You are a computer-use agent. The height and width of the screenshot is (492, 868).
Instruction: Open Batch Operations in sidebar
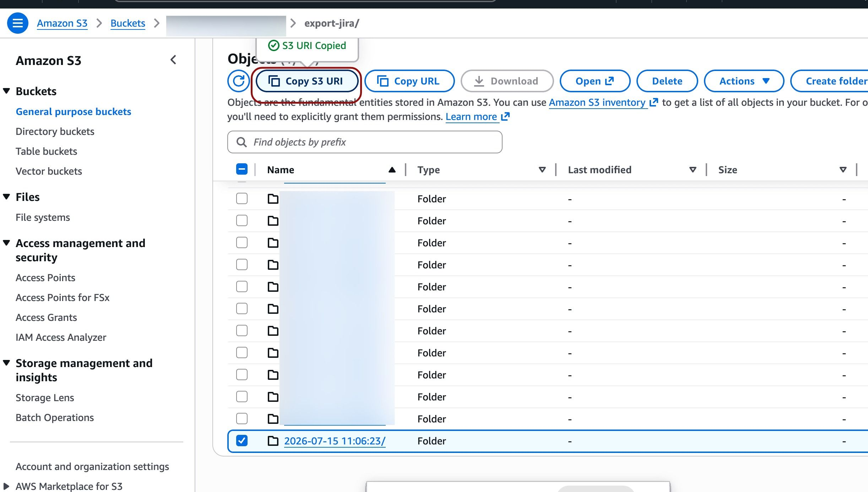click(55, 417)
